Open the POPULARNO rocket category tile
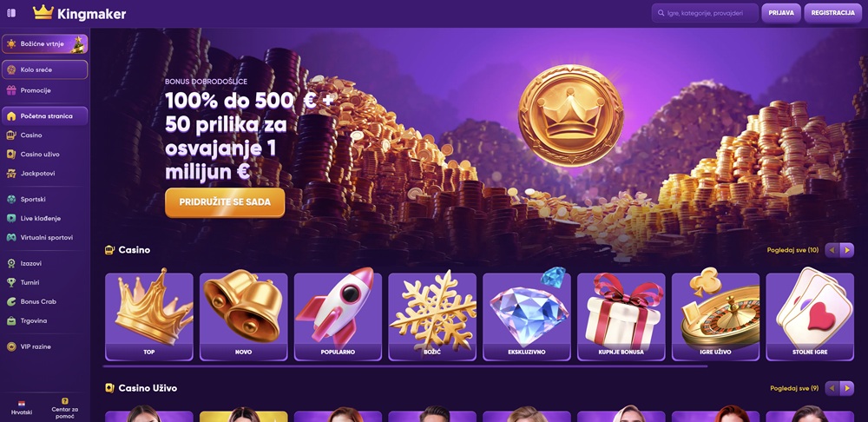The width and height of the screenshot is (868, 422). click(338, 316)
